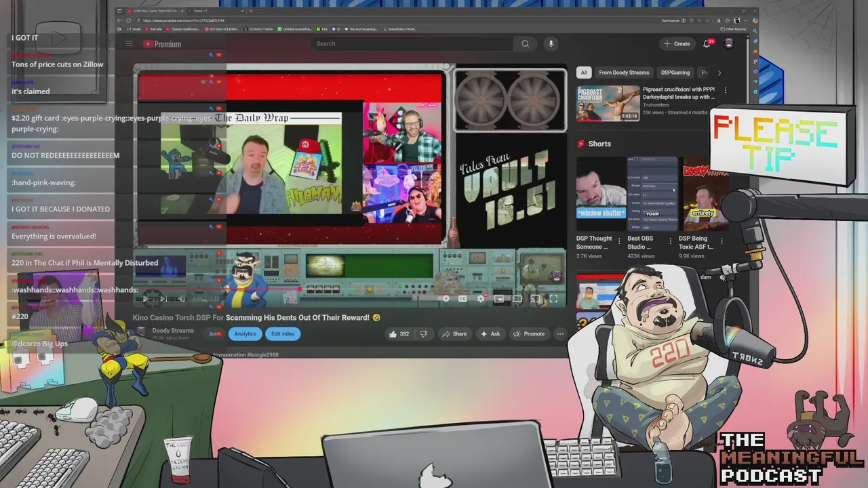The width and height of the screenshot is (868, 488).
Task: Open more actions ellipsis beside Promote
Action: tap(560, 333)
